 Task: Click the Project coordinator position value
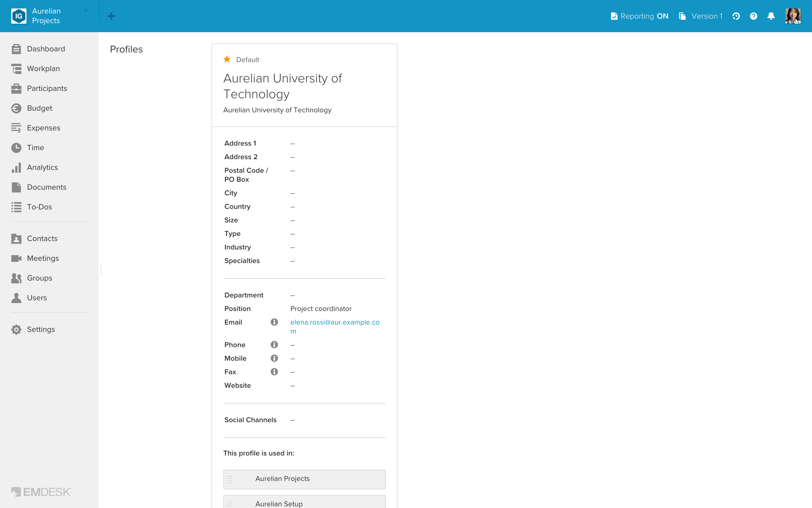[x=321, y=309]
